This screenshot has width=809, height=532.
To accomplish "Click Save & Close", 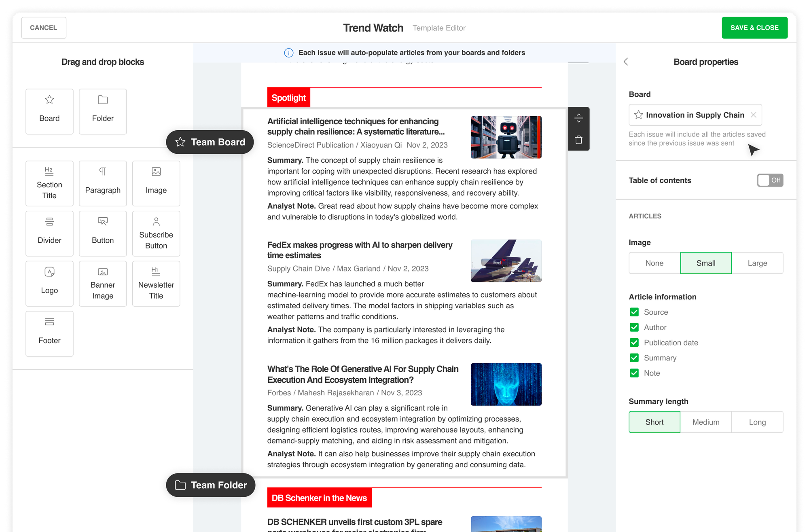I will click(754, 28).
